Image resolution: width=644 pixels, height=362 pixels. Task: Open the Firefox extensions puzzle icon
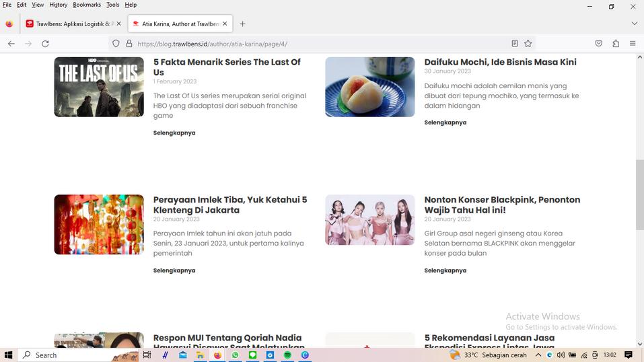coord(616,44)
